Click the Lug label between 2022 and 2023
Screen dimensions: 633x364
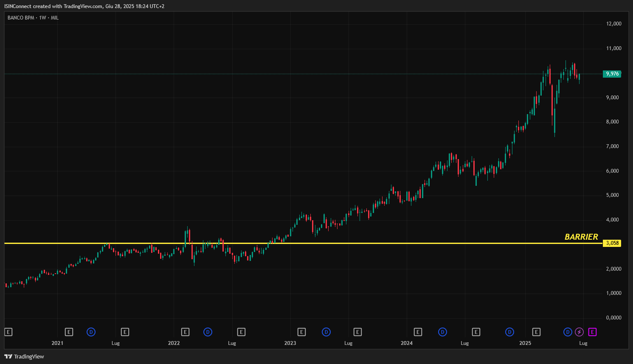pyautogui.click(x=232, y=343)
